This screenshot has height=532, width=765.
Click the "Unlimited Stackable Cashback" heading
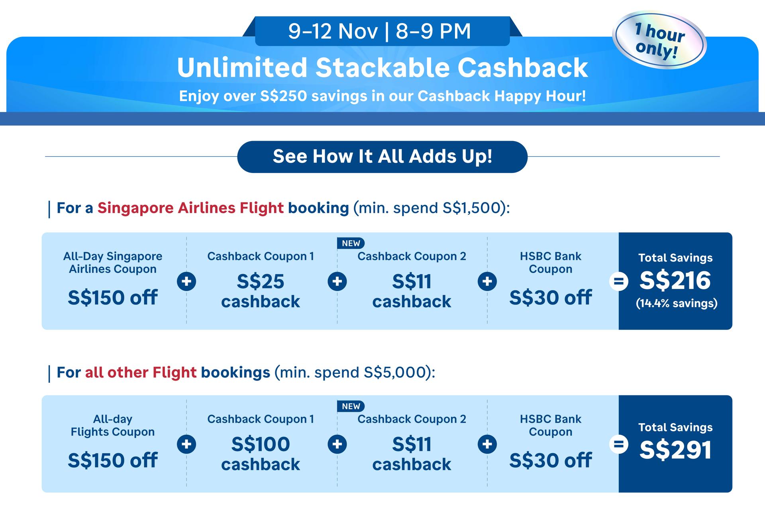tap(382, 67)
